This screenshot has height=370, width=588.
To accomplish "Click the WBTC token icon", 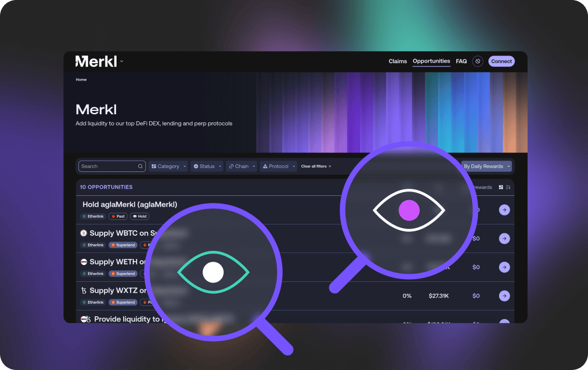I will coord(84,233).
